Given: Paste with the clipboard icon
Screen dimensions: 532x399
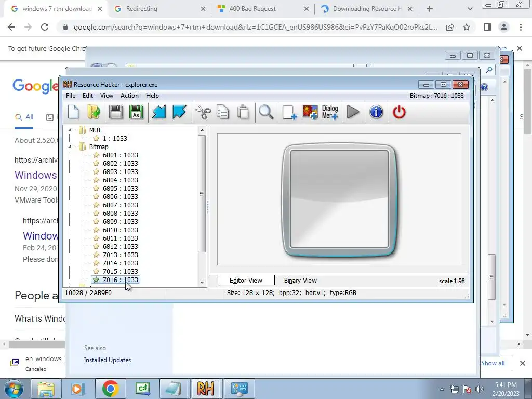Looking at the screenshot, I should click(243, 112).
